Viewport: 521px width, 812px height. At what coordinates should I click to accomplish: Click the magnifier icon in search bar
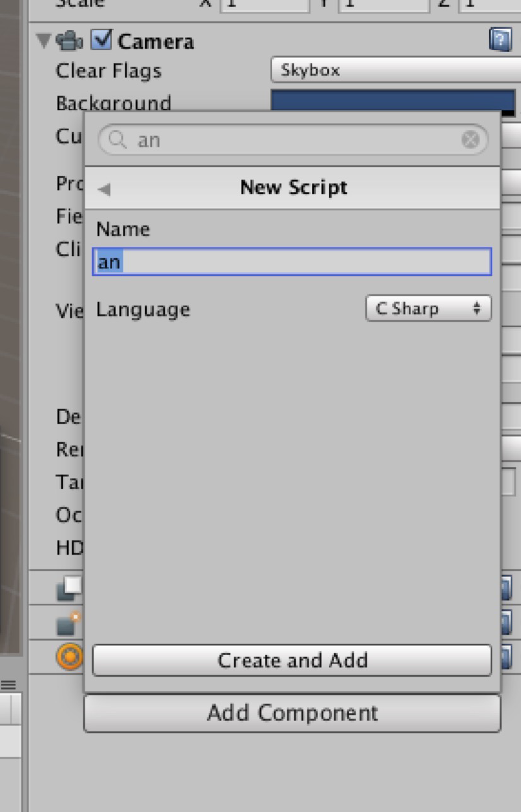118,140
